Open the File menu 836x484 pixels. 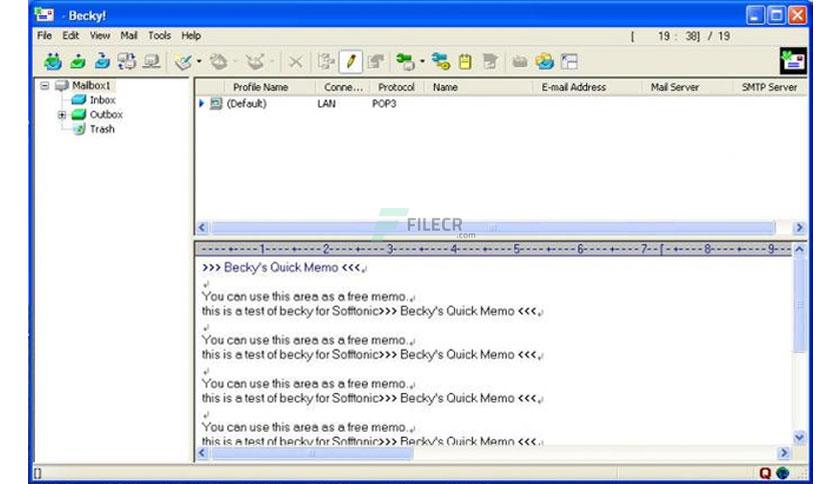[x=44, y=36]
